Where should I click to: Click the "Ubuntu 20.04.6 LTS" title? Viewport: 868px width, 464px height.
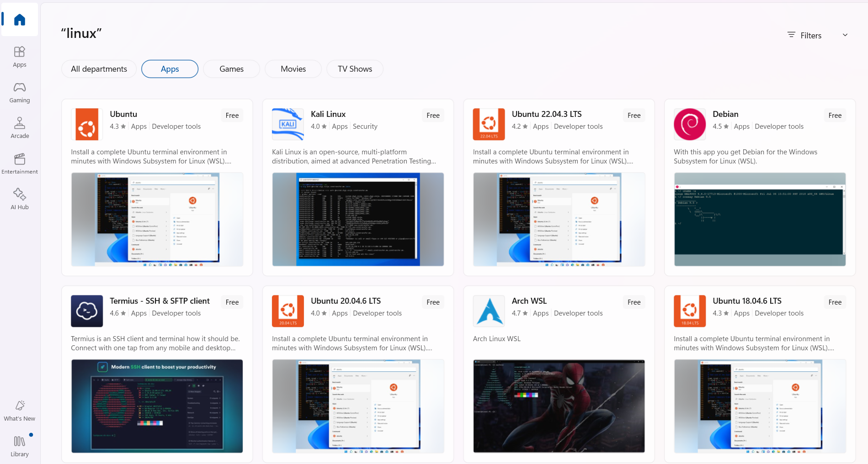346,301
